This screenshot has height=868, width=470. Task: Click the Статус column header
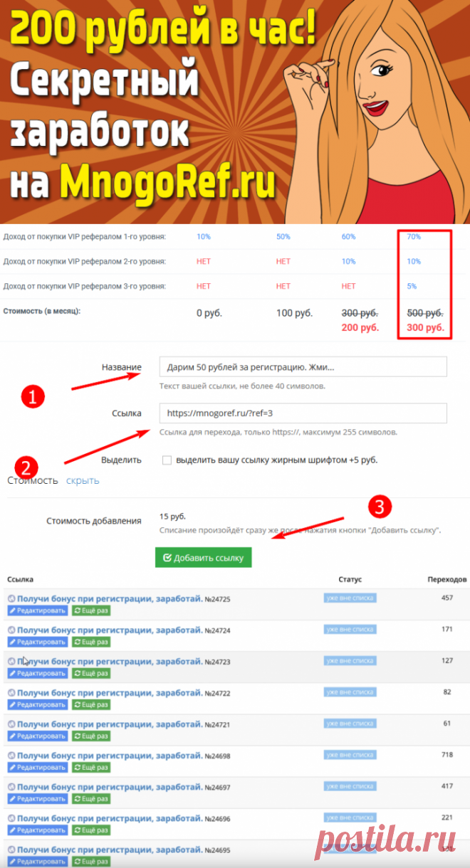tap(350, 580)
